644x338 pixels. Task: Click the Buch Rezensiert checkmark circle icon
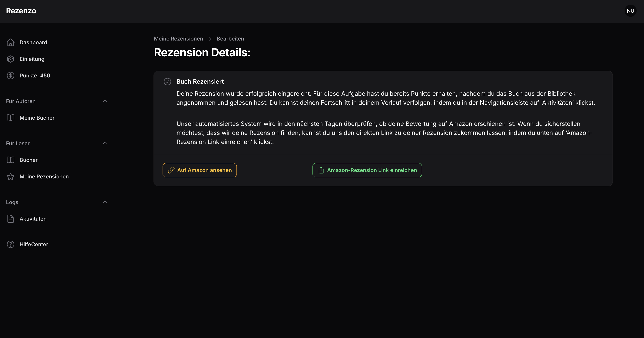point(167,81)
